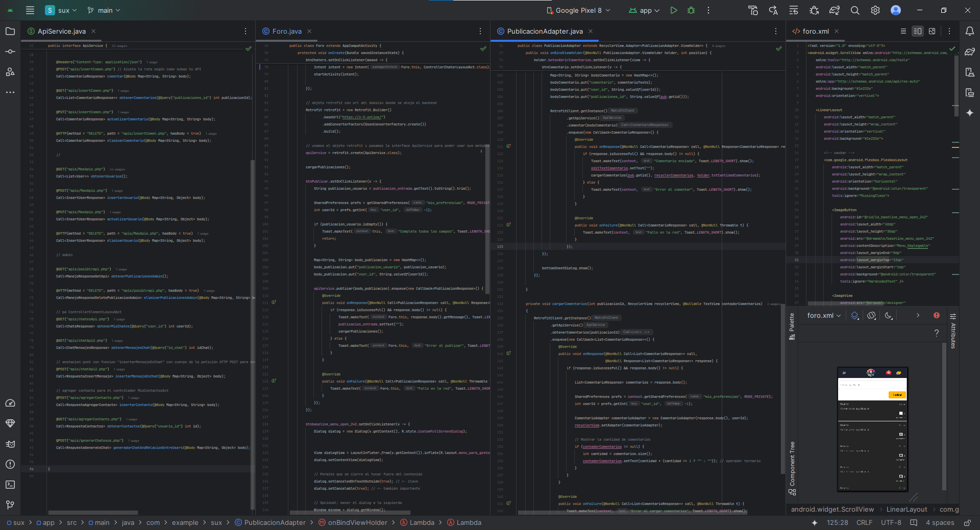The height and width of the screenshot is (530, 980).
Task: Open Running Devices tool window
Action: (x=970, y=92)
